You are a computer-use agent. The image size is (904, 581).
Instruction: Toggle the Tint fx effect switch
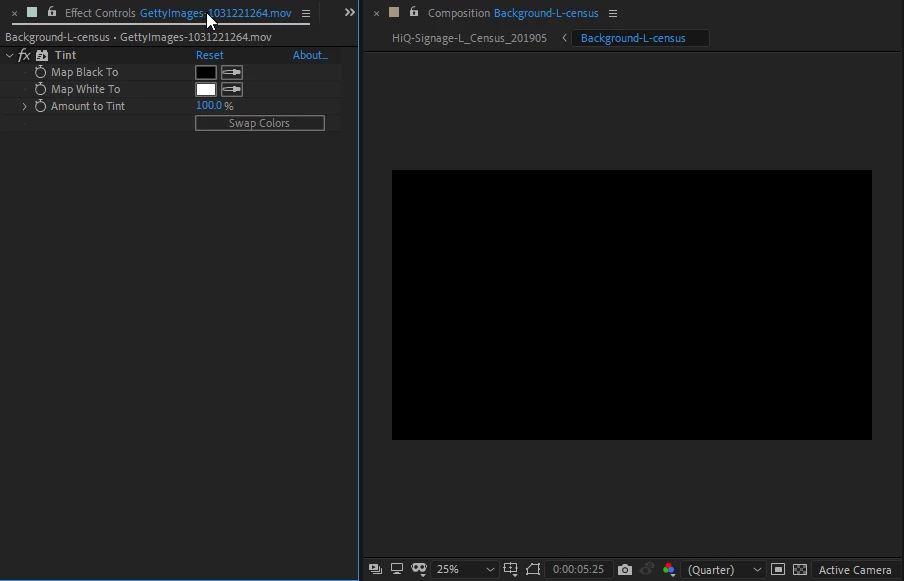[x=24, y=55]
